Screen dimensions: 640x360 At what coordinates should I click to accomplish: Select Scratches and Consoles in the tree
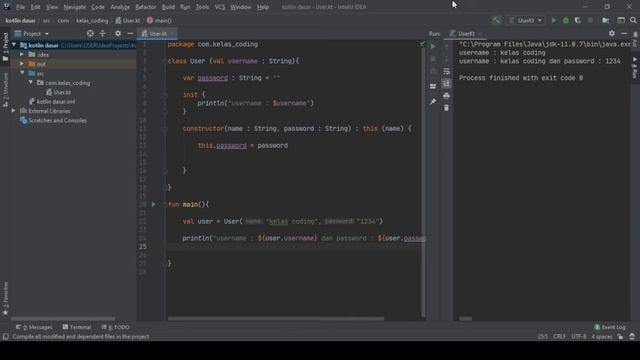pyautogui.click(x=53, y=120)
